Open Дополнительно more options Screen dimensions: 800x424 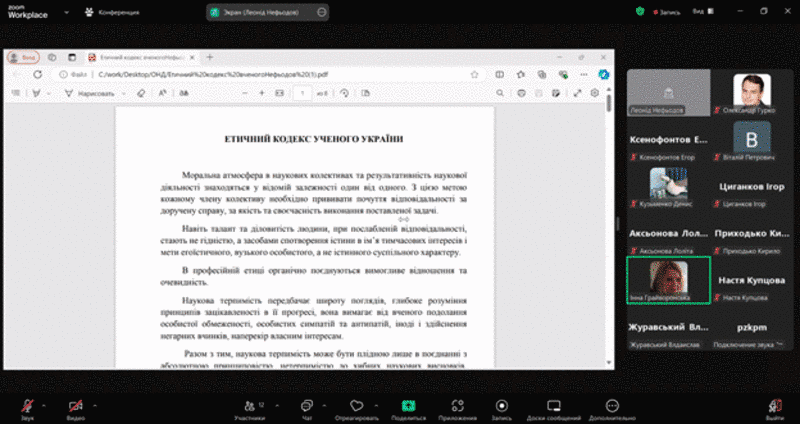tap(612, 410)
